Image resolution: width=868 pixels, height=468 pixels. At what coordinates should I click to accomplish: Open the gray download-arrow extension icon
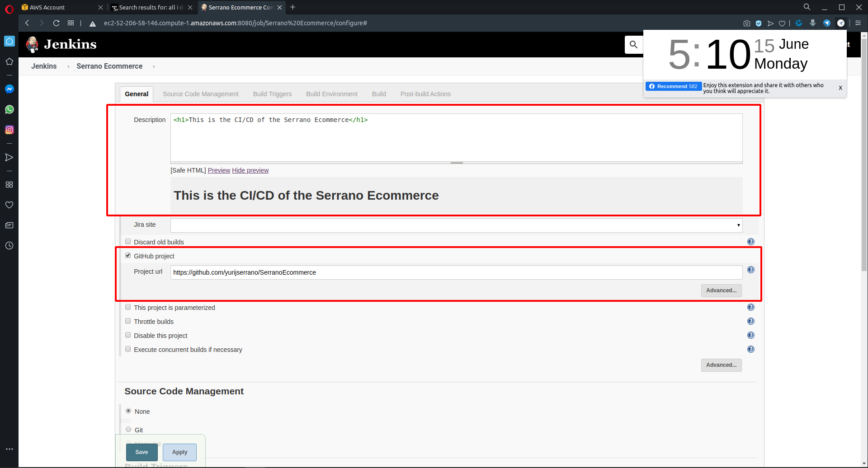coord(813,23)
